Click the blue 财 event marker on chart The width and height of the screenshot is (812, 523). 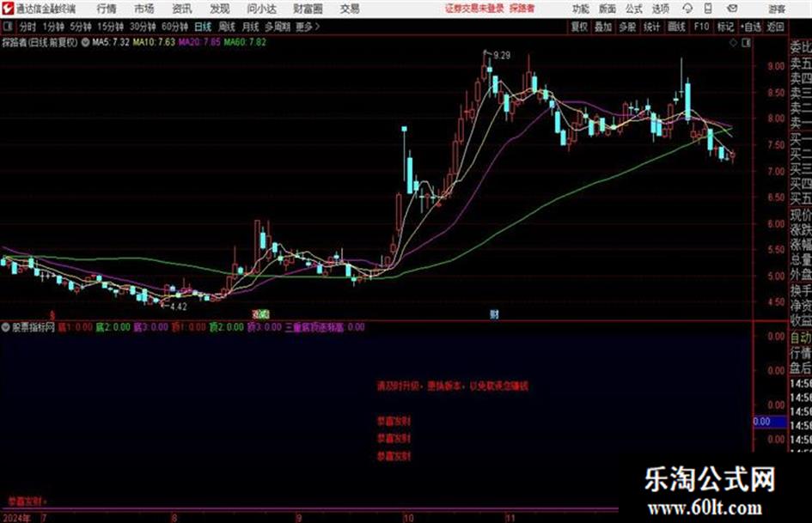pos(495,314)
